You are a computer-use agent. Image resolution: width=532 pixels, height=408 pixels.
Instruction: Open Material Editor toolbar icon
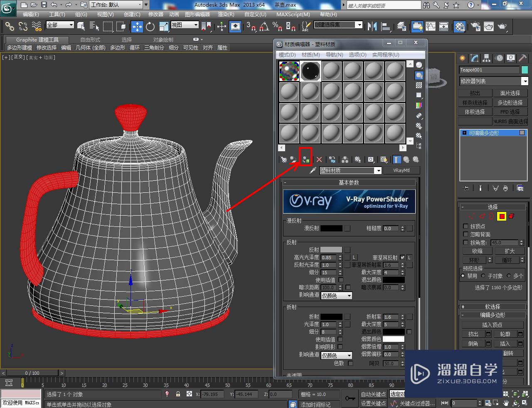pos(459,27)
